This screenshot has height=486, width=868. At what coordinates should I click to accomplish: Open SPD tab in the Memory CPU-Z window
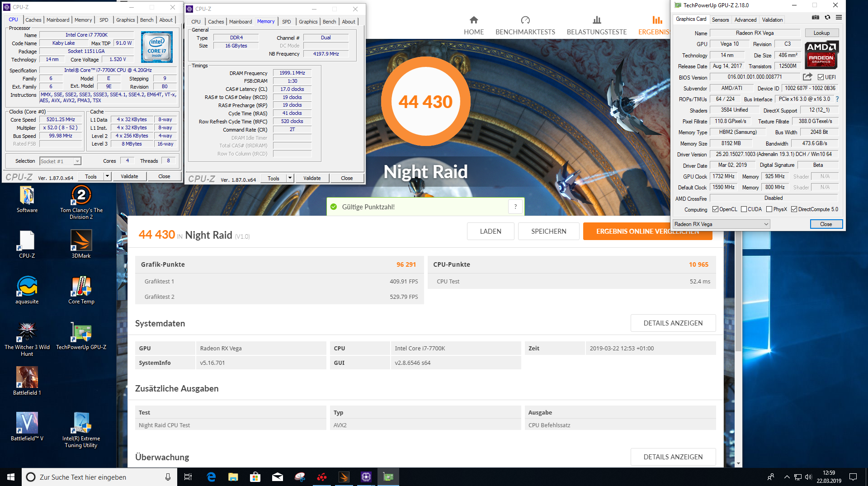287,22
